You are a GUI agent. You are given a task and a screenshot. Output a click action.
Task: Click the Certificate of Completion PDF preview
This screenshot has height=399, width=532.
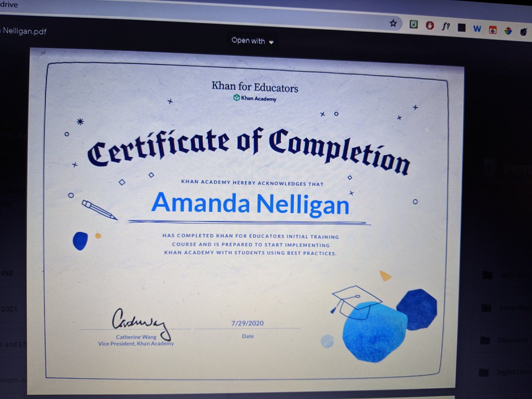click(x=245, y=221)
